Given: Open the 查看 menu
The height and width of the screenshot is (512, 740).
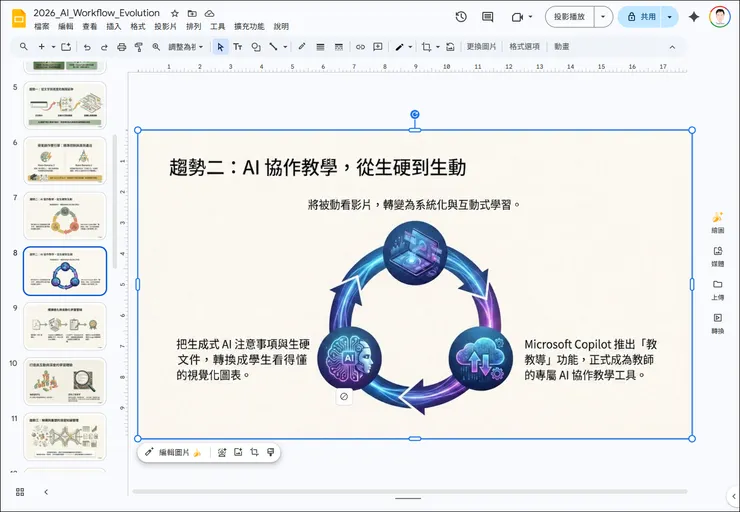Looking at the screenshot, I should (90, 26).
